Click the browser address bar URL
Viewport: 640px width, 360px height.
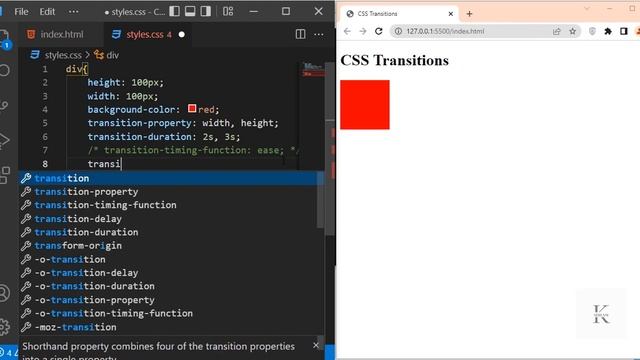tap(445, 31)
